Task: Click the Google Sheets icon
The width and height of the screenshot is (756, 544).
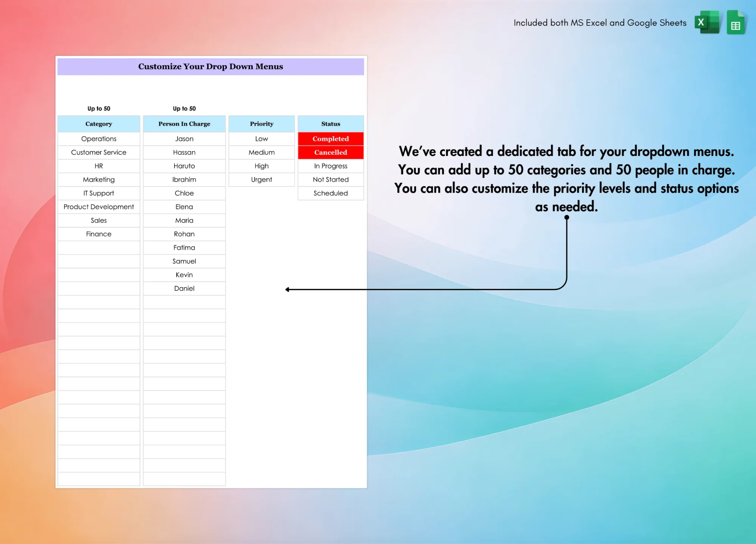Action: (736, 22)
